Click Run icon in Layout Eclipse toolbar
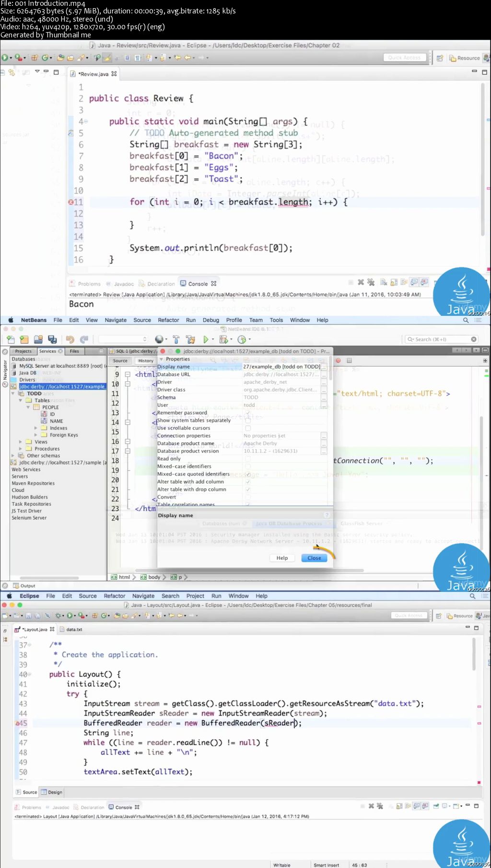 point(70,615)
